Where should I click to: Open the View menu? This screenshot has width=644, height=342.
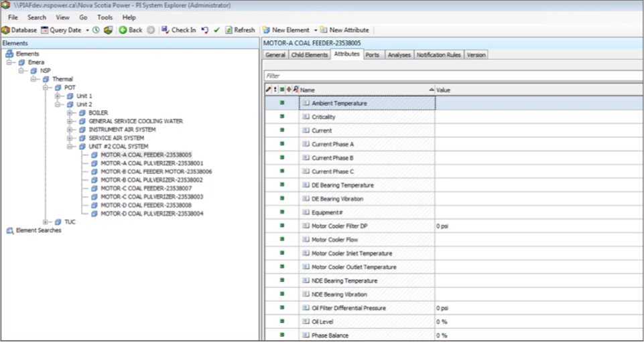[63, 17]
